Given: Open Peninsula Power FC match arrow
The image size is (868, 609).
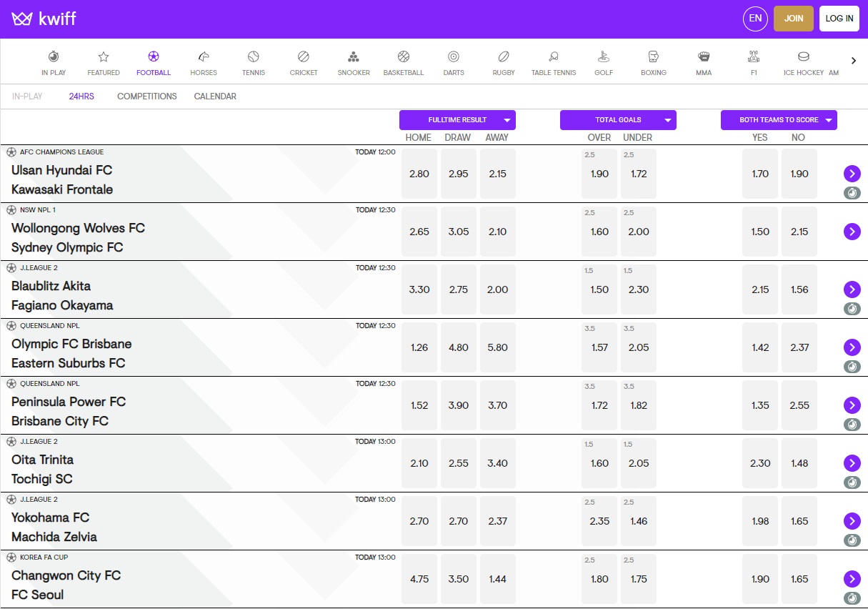Looking at the screenshot, I should tap(852, 405).
